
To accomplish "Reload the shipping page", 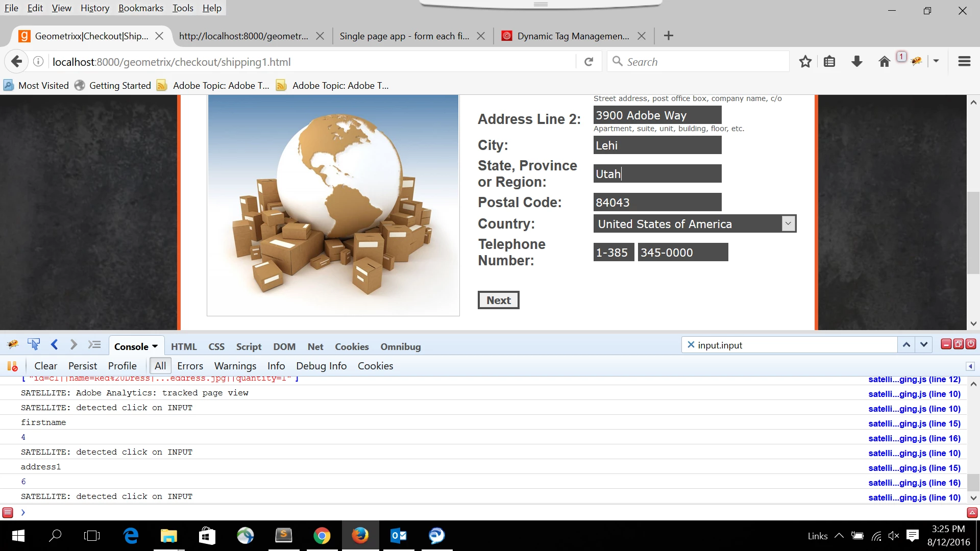I will click(589, 62).
